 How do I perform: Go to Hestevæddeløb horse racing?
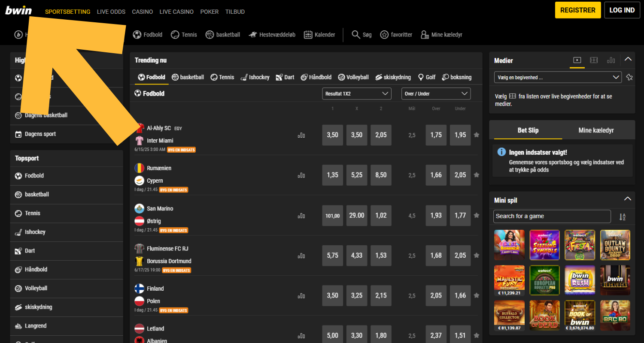click(272, 35)
